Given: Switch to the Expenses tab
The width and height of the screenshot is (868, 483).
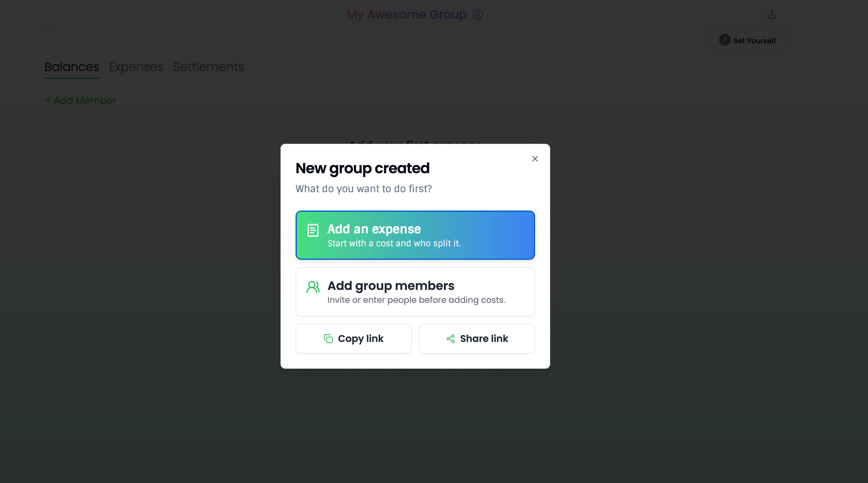Looking at the screenshot, I should tap(136, 67).
